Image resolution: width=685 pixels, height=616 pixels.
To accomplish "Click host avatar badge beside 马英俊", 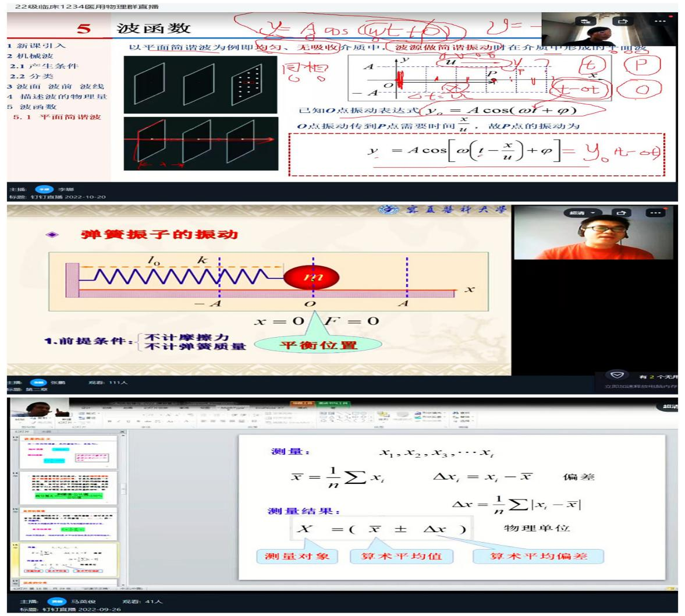I will 56,601.
